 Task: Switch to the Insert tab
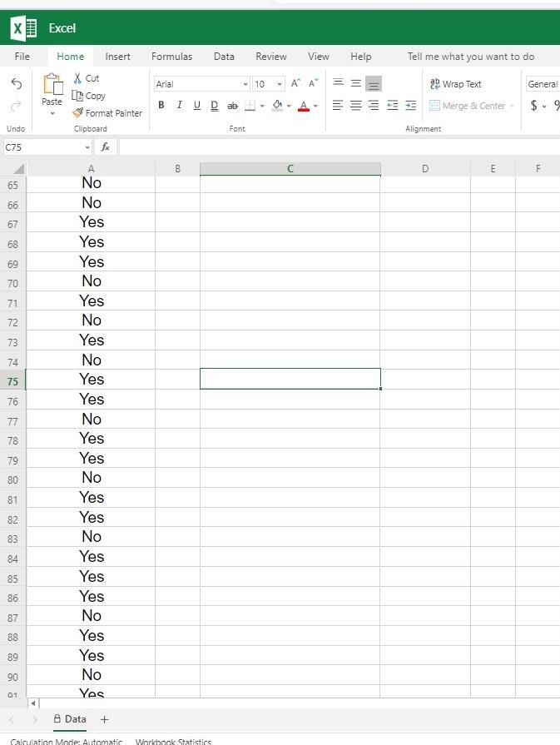[x=118, y=57]
